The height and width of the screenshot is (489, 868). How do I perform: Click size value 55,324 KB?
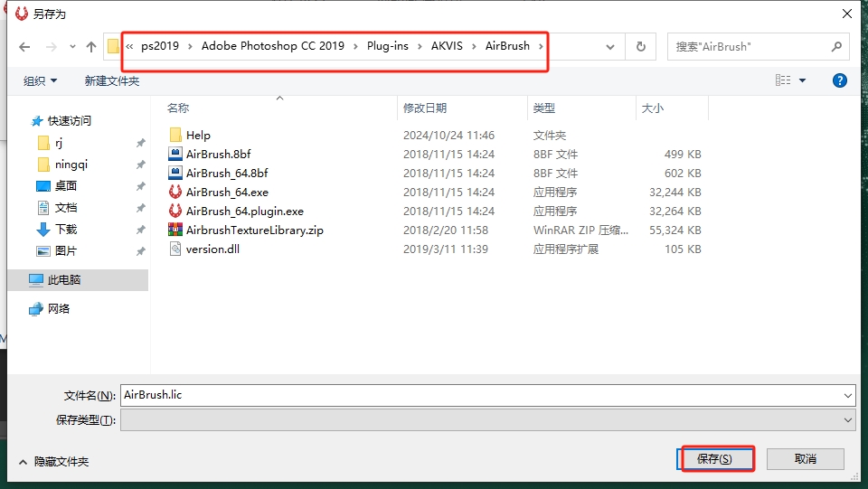pos(675,230)
